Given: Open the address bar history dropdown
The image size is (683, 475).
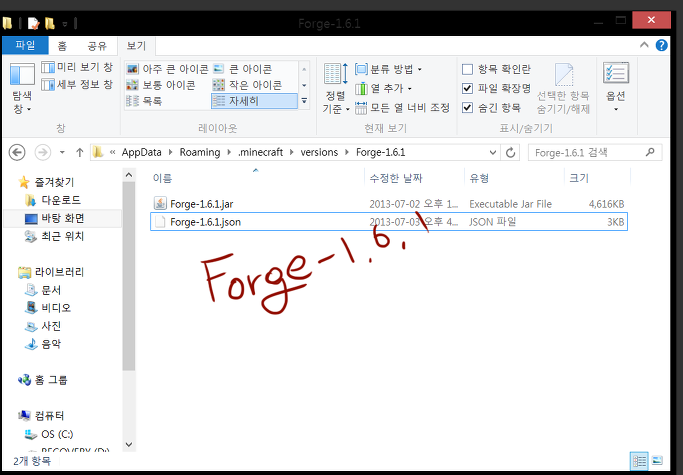Looking at the screenshot, I should (x=493, y=153).
